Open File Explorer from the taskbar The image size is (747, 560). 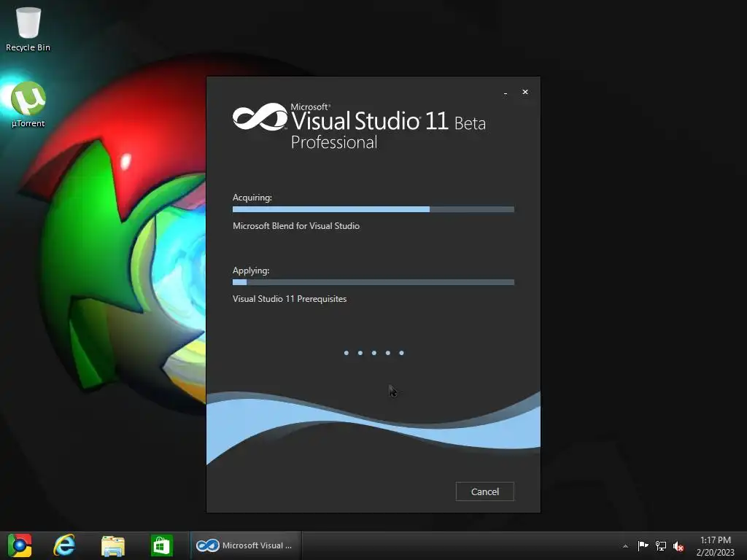point(113,545)
